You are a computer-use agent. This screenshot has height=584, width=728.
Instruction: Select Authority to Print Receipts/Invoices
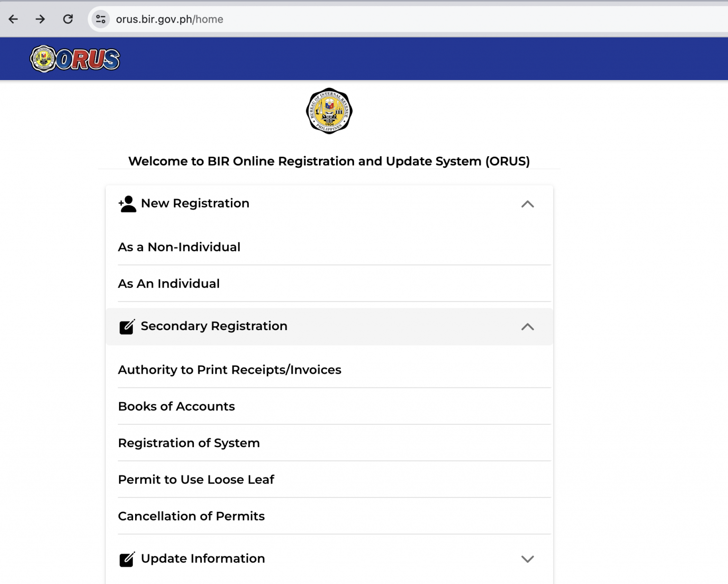click(230, 369)
